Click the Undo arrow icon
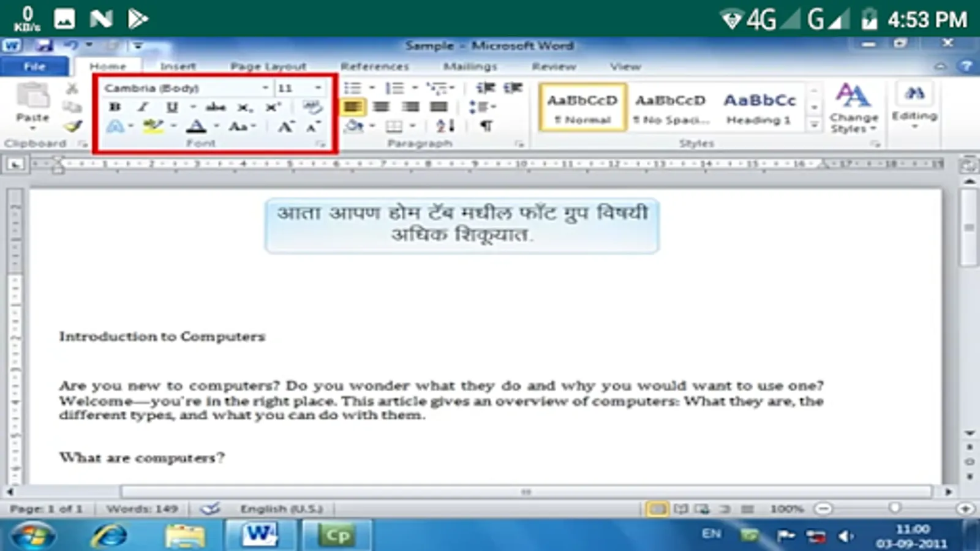The height and width of the screenshot is (551, 980). coord(72,45)
